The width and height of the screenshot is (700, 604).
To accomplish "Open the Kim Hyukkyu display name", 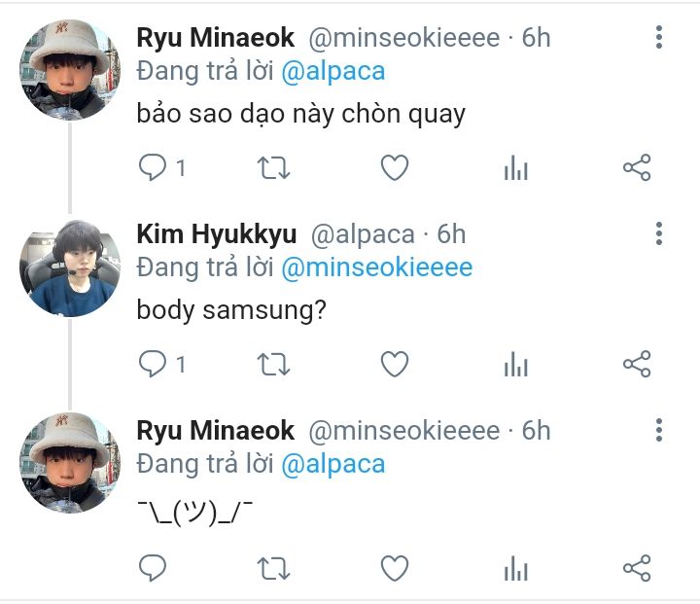I will coord(217,234).
